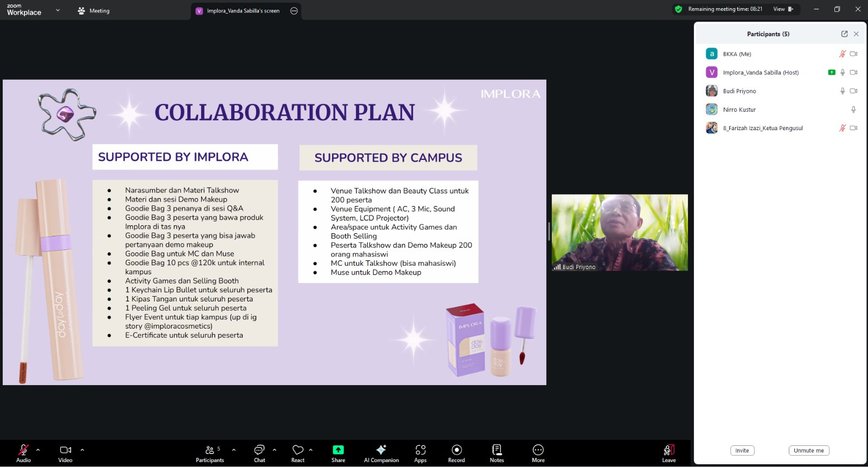This screenshot has width=868, height=467.
Task: Select Budi Priyono's video thumbnail
Action: 620,232
